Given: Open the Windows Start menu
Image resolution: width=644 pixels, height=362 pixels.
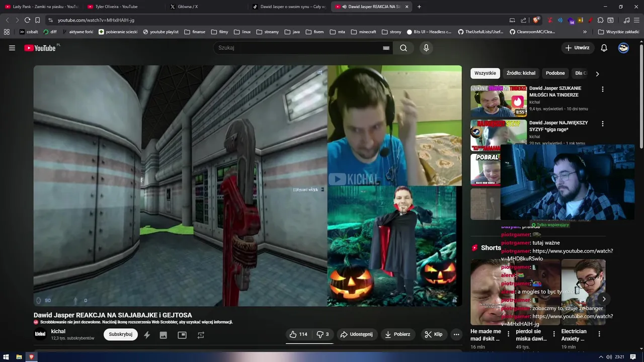Looking at the screenshot, I should [7, 357].
